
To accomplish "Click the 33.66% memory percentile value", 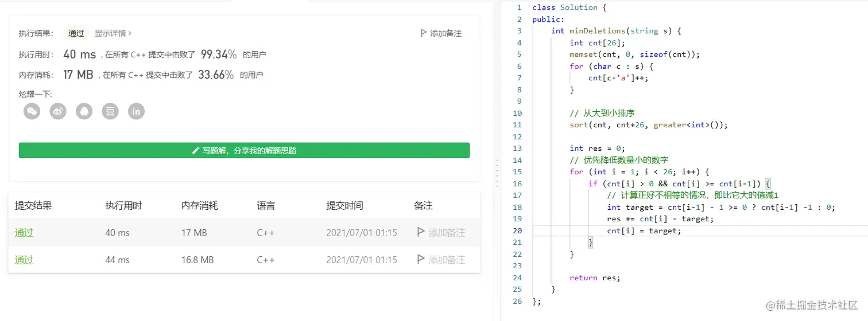I will [216, 75].
